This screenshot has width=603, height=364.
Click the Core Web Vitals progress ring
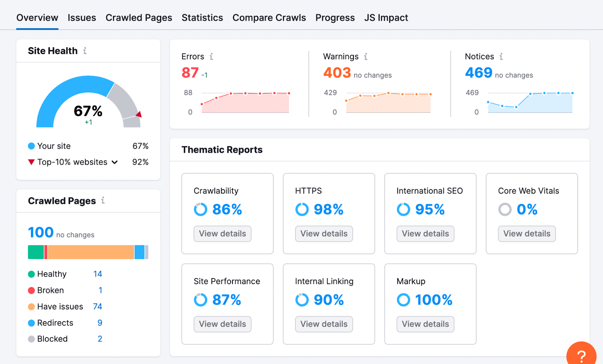(505, 210)
